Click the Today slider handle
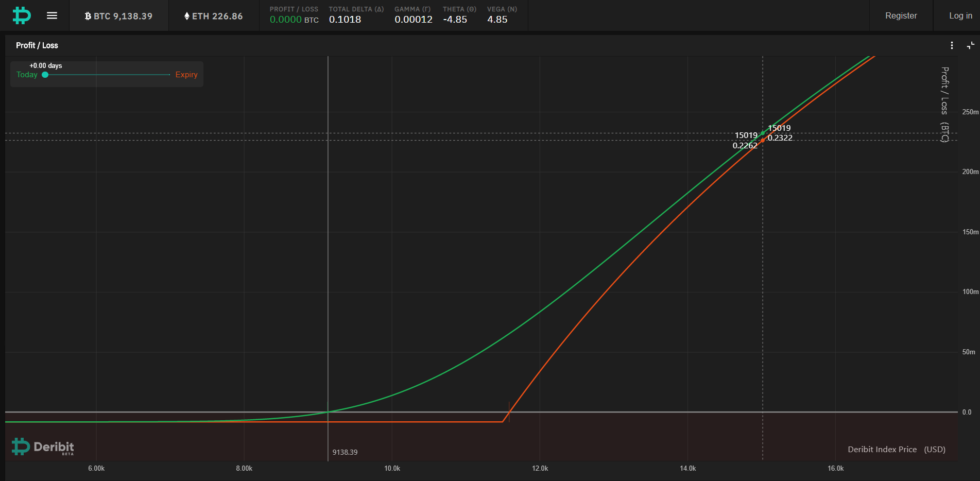Screen dimensions: 980x481 tap(45, 75)
